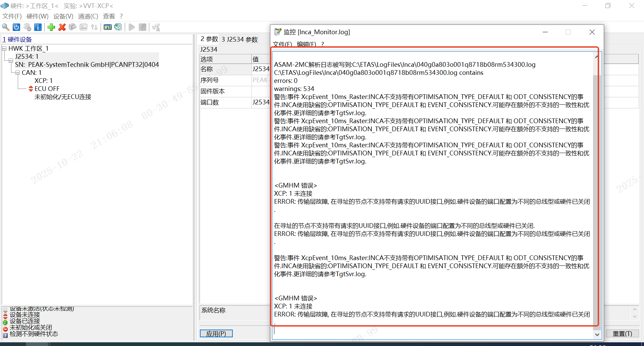Click the grayed disconnect hardware toolbar icon
Screen dimensions: 644x346
[x=27, y=27]
